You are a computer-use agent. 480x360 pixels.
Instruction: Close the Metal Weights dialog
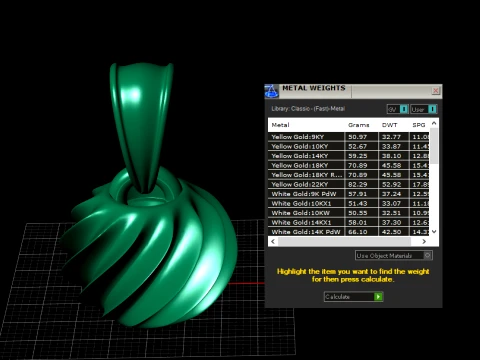436,91
